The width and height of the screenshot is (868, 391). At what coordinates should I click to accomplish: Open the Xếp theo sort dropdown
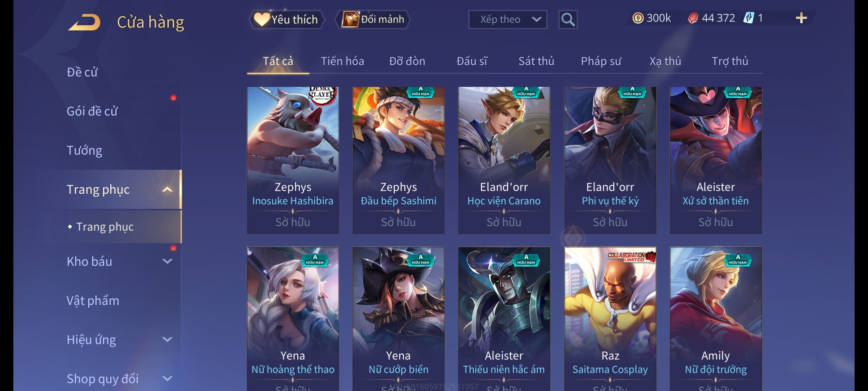coord(507,20)
